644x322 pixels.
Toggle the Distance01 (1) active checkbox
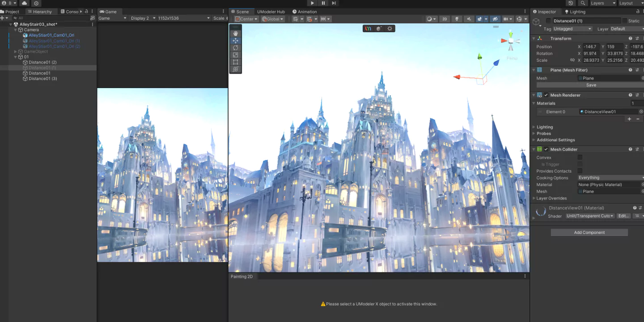pos(549,21)
